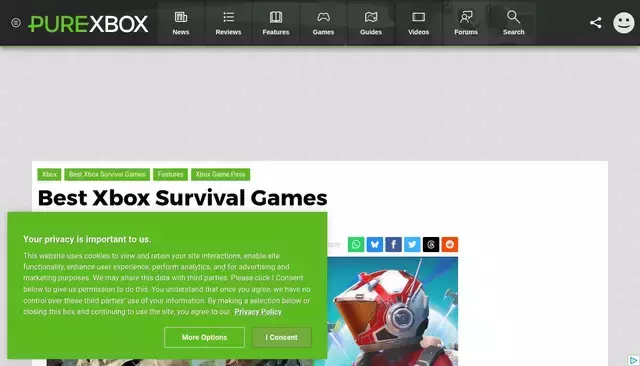Open the Guides section
The width and height of the screenshot is (640, 366).
click(371, 23)
